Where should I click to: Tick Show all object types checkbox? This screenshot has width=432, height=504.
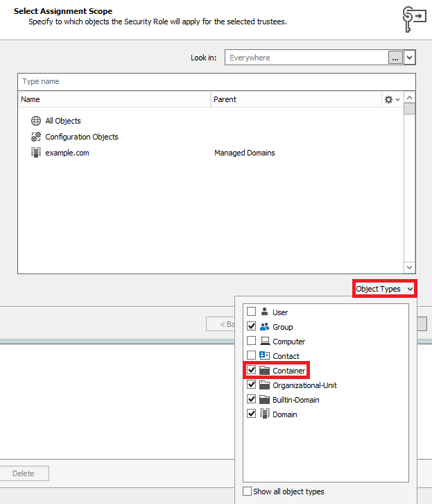248,492
